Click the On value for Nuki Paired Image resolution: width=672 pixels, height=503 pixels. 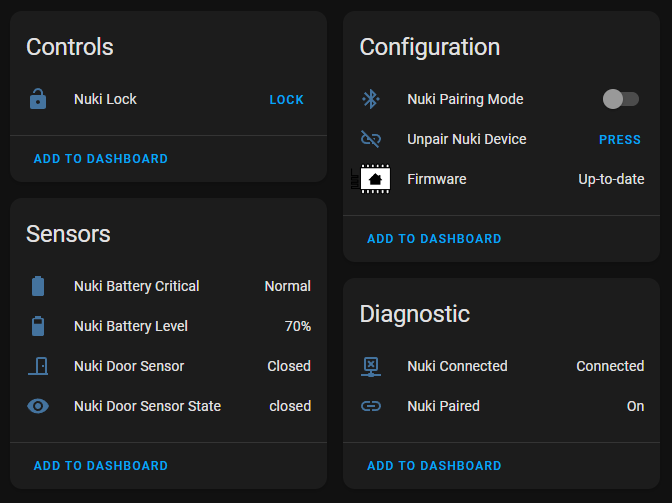635,406
